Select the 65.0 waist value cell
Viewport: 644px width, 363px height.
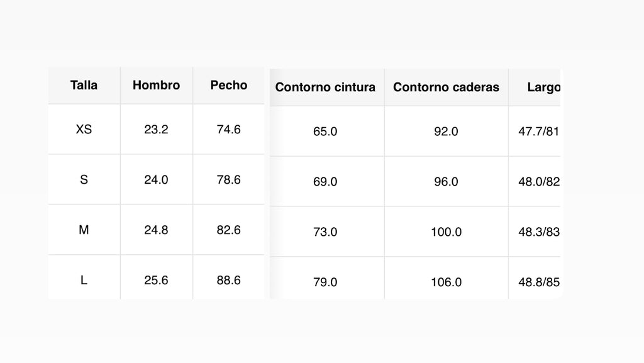pyautogui.click(x=325, y=131)
